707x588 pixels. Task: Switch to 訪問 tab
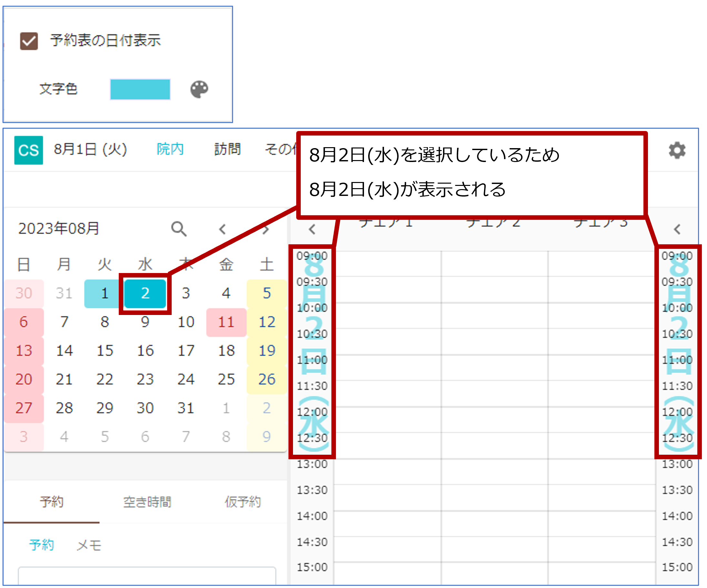click(x=227, y=149)
